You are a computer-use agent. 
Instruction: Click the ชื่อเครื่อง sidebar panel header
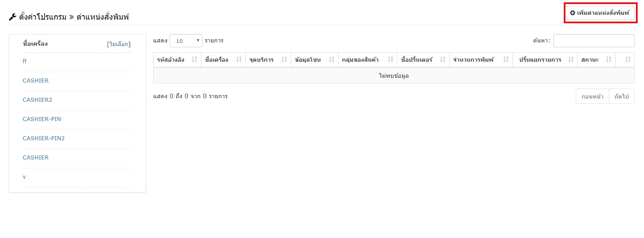pos(35,44)
